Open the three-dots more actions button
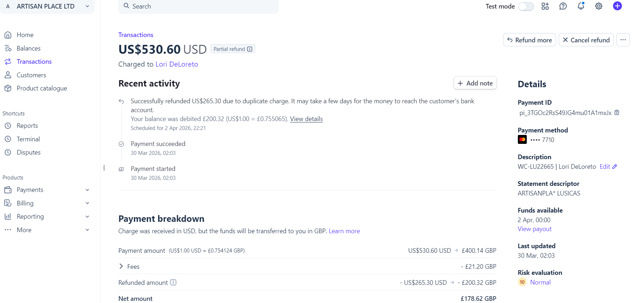Image resolution: width=644 pixels, height=303 pixels. click(x=623, y=40)
